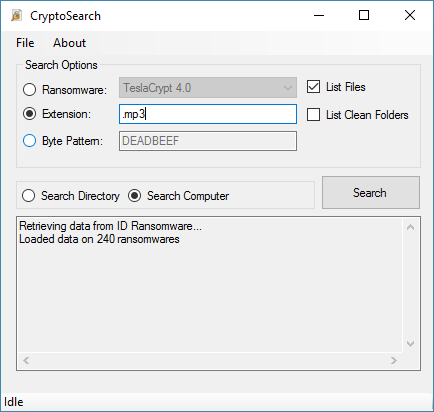Open the About menu
Image resolution: width=434 pixels, height=412 pixels.
pos(69,43)
